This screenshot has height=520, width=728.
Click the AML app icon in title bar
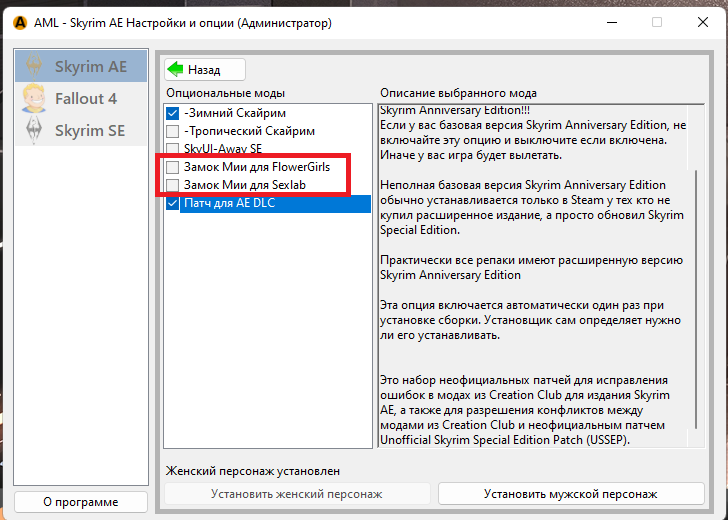coord(17,22)
